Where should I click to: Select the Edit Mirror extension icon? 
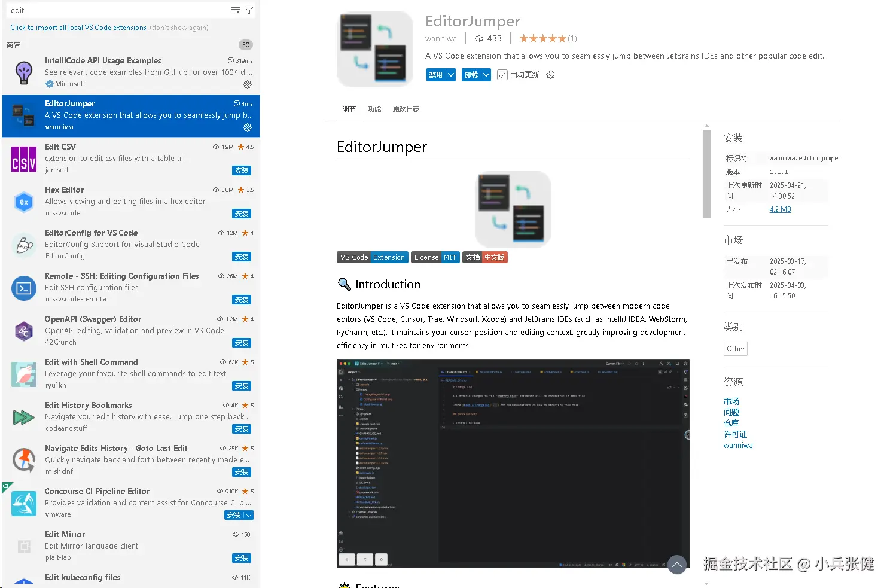point(24,546)
